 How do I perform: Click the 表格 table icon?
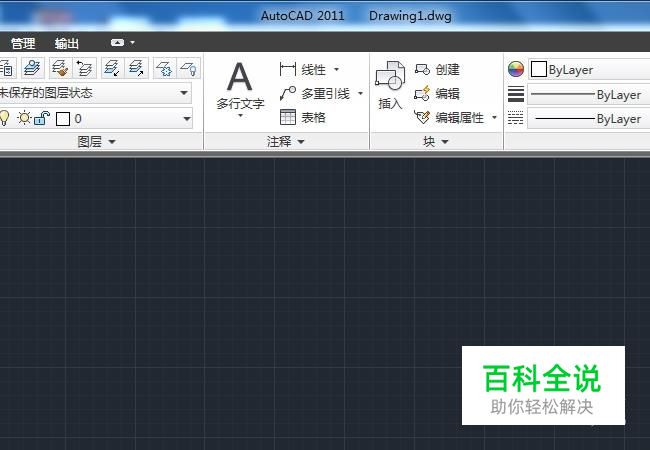tap(288, 117)
